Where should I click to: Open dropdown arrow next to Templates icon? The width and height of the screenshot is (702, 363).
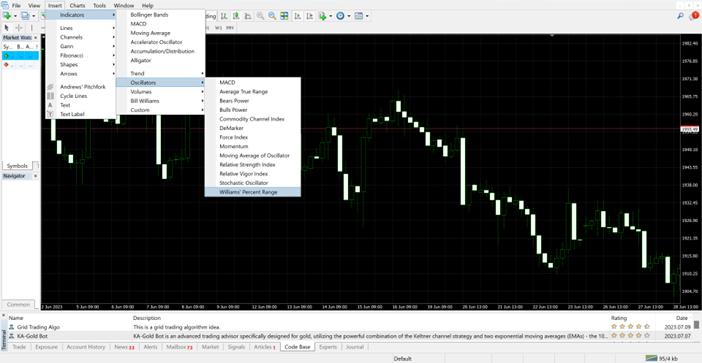(367, 16)
